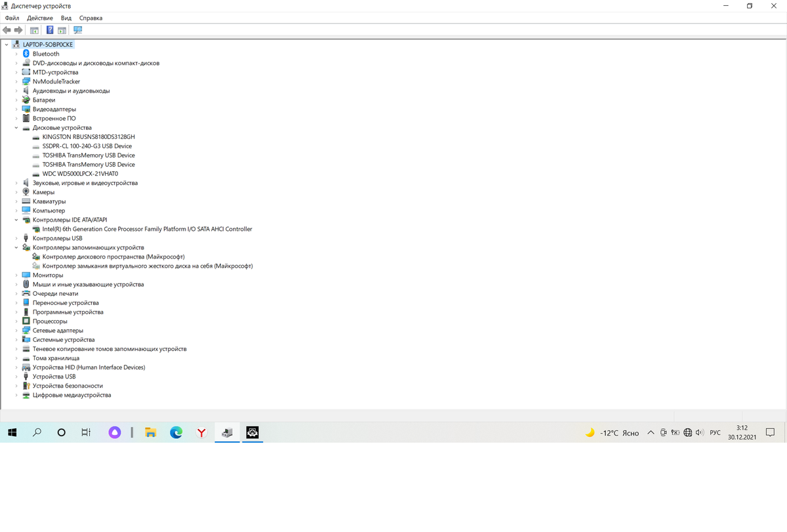The image size is (787, 532).
Task: Click the blue question mark Help icon
Action: [x=50, y=30]
